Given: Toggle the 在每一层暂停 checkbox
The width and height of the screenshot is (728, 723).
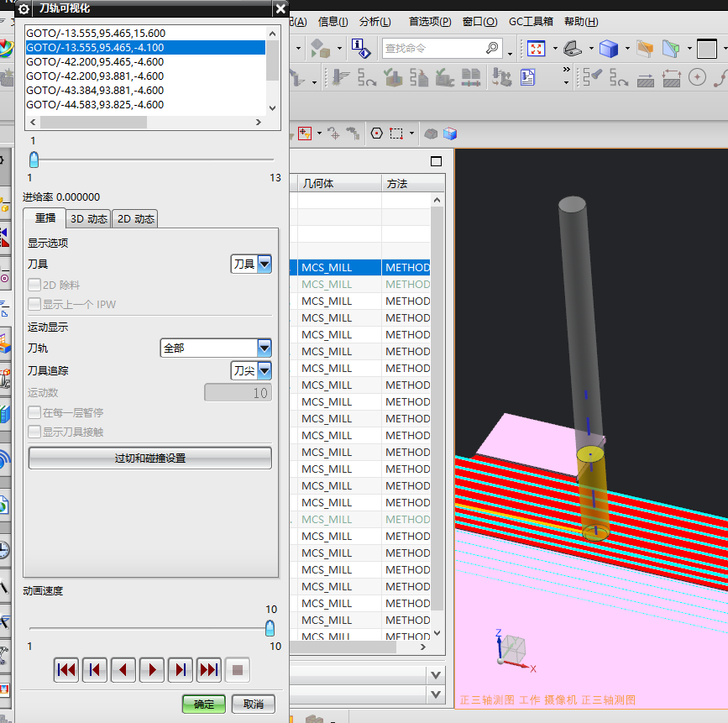Looking at the screenshot, I should pyautogui.click(x=34, y=412).
